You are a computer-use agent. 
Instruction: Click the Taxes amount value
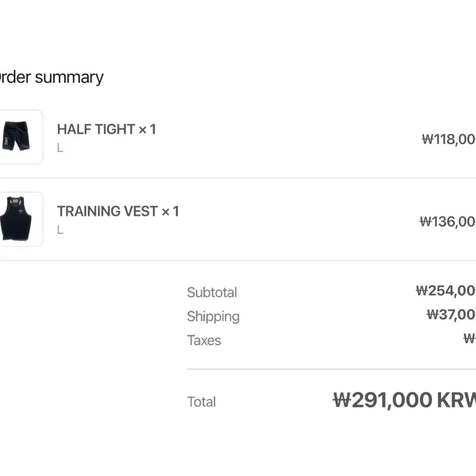tap(469, 338)
